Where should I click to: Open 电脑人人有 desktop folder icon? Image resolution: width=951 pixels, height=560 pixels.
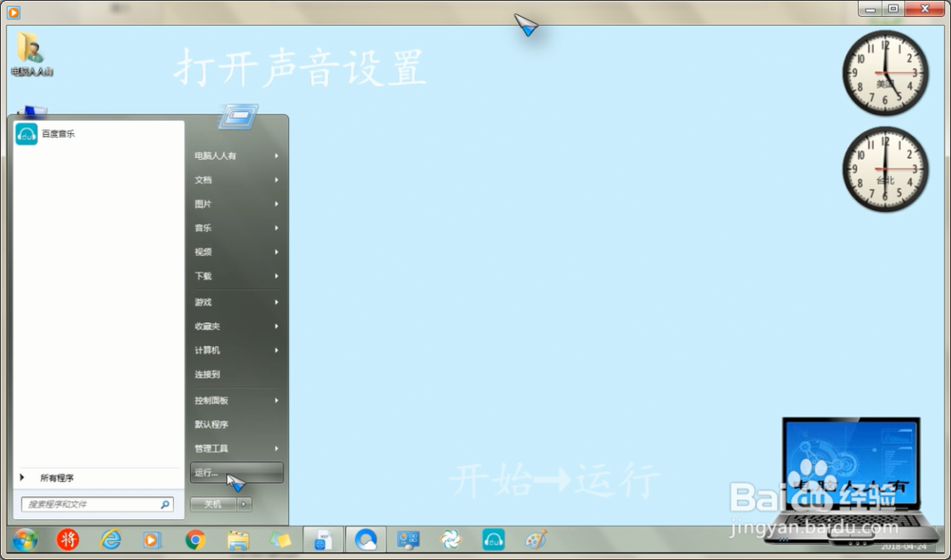click(31, 54)
